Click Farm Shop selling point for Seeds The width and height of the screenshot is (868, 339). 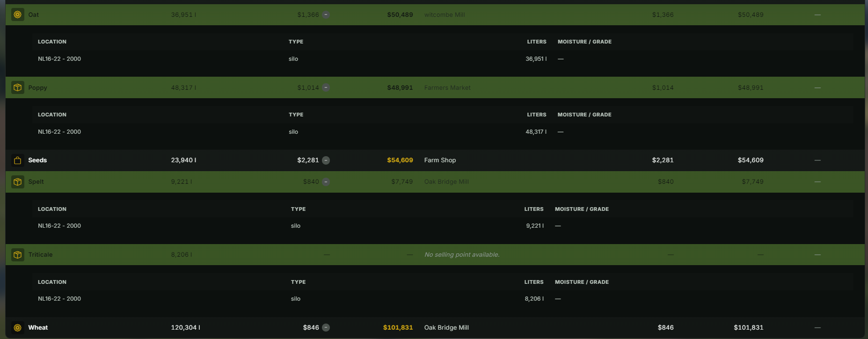440,160
